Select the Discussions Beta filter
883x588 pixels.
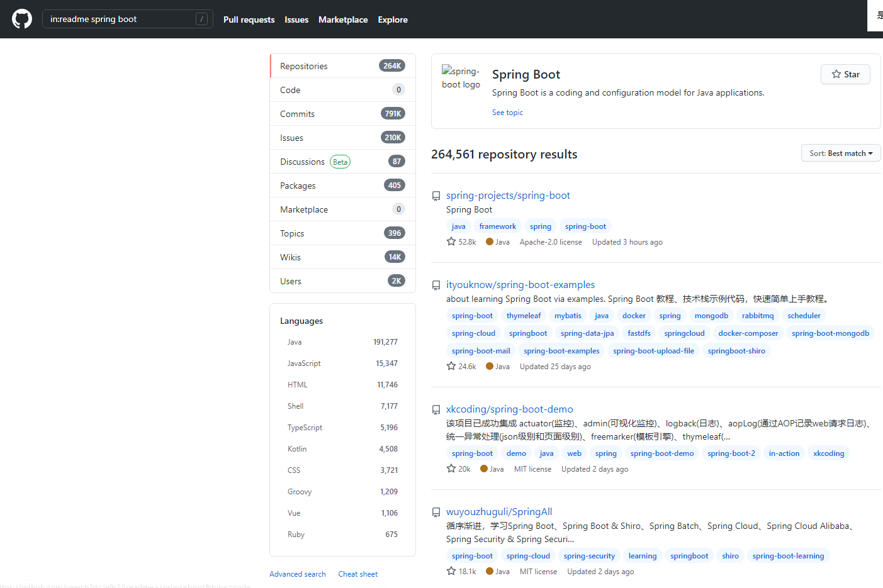click(343, 162)
